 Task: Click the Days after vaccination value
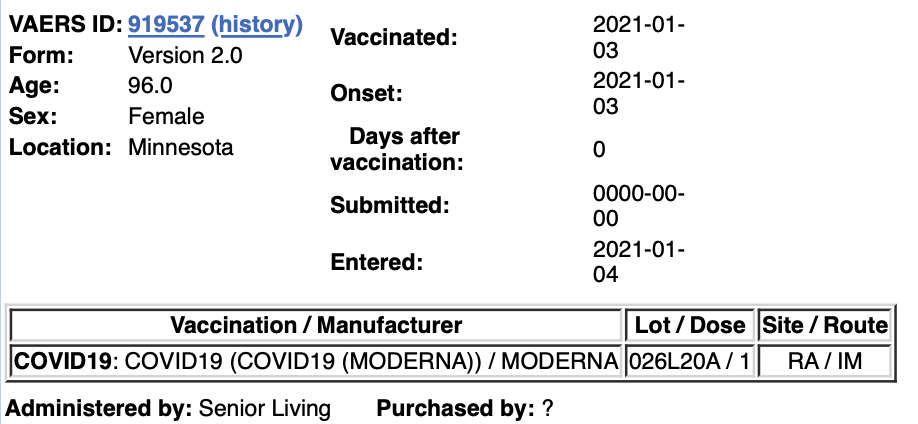point(598,149)
